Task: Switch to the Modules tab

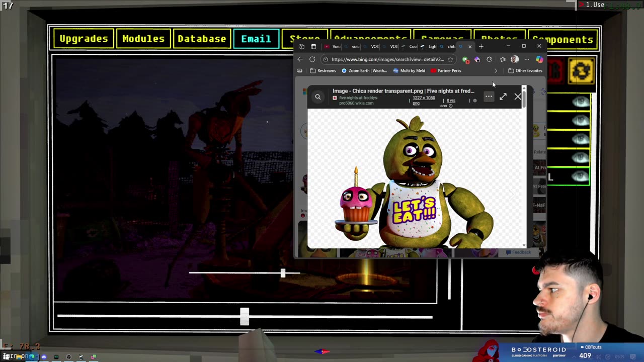Action: tap(143, 39)
